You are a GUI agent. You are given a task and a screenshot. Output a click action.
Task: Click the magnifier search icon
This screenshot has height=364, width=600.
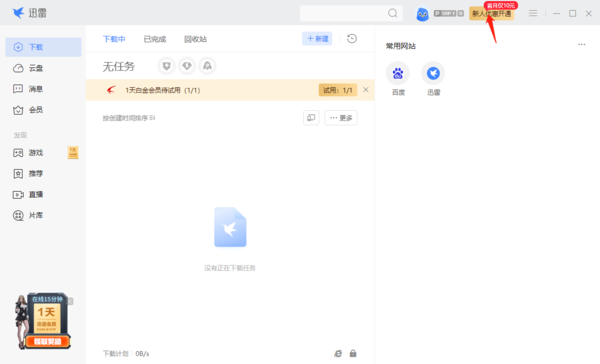coord(393,13)
